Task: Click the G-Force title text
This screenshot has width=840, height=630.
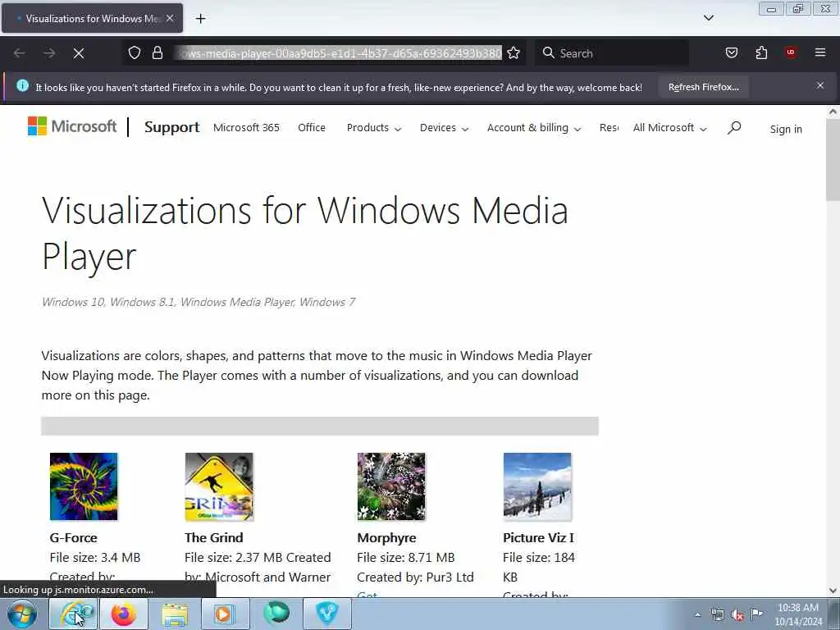Action: [73, 537]
